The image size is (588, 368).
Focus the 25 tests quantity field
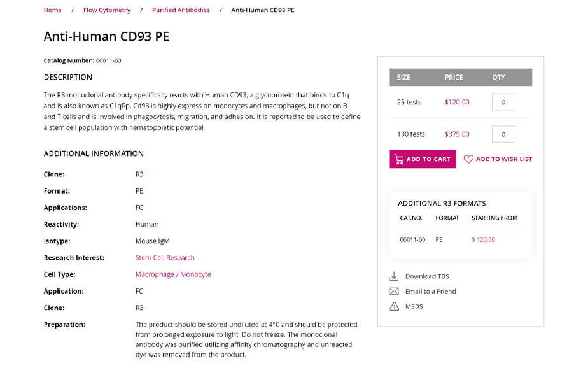tap(503, 102)
